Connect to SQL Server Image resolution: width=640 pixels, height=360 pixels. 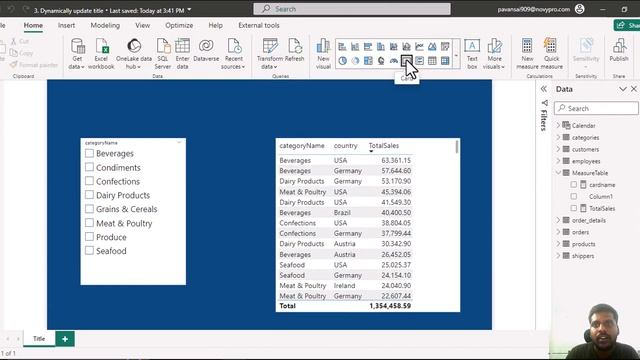point(162,53)
